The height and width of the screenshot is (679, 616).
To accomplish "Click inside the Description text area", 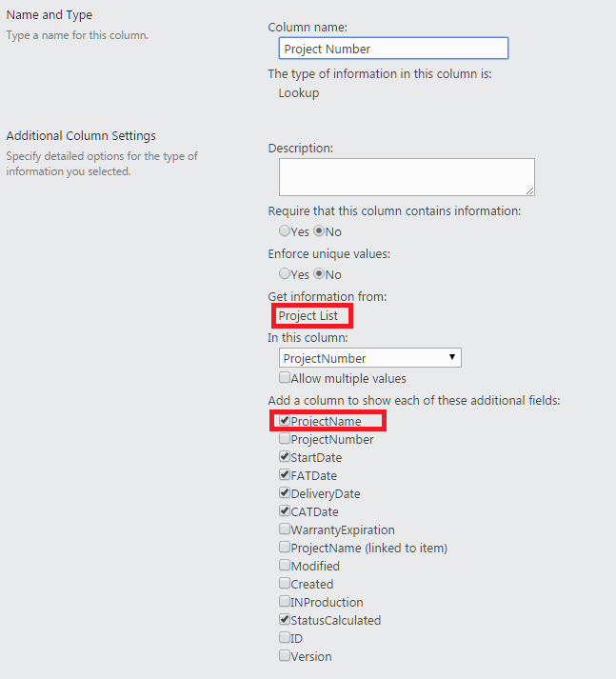I will tap(407, 177).
